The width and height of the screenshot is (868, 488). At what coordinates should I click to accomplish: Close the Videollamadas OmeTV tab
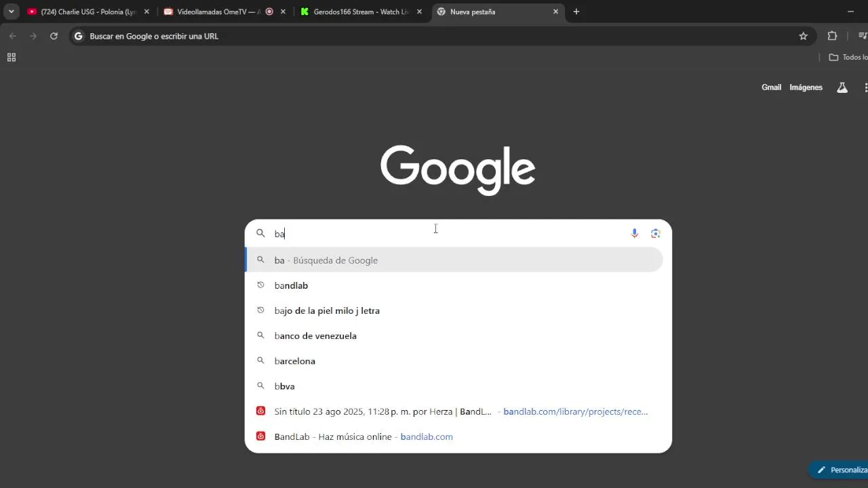point(283,12)
